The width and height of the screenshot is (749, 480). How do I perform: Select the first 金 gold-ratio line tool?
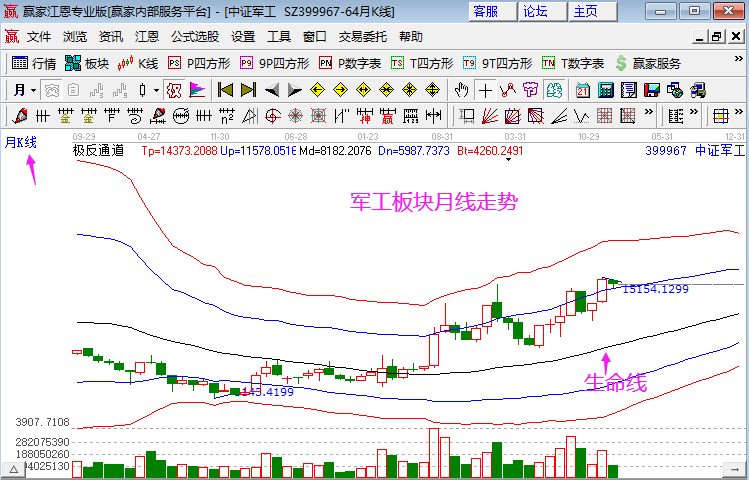pos(65,116)
